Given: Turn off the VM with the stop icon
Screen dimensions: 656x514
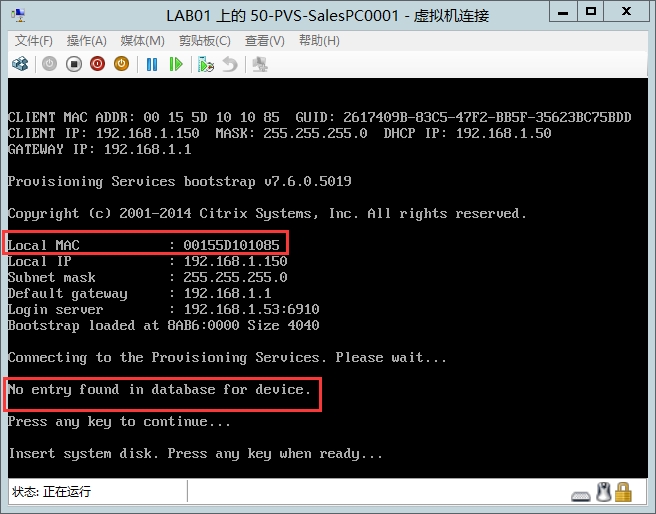Looking at the screenshot, I should click(74, 64).
